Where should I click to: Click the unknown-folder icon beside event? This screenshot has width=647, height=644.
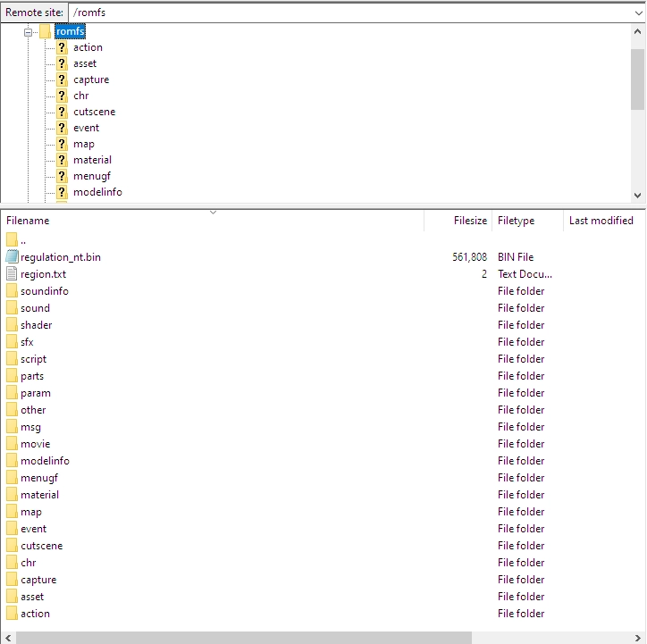click(62, 129)
